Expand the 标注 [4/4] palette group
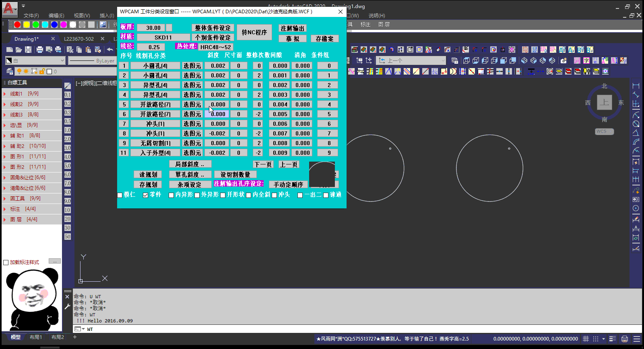 pos(32,209)
